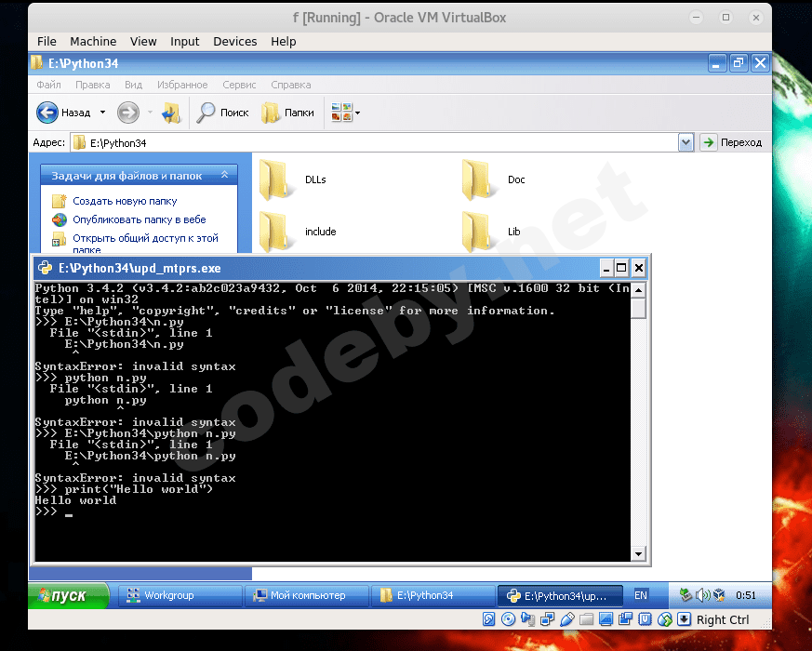
Task: Click the Right Ctrl host key label
Action: coord(723,619)
